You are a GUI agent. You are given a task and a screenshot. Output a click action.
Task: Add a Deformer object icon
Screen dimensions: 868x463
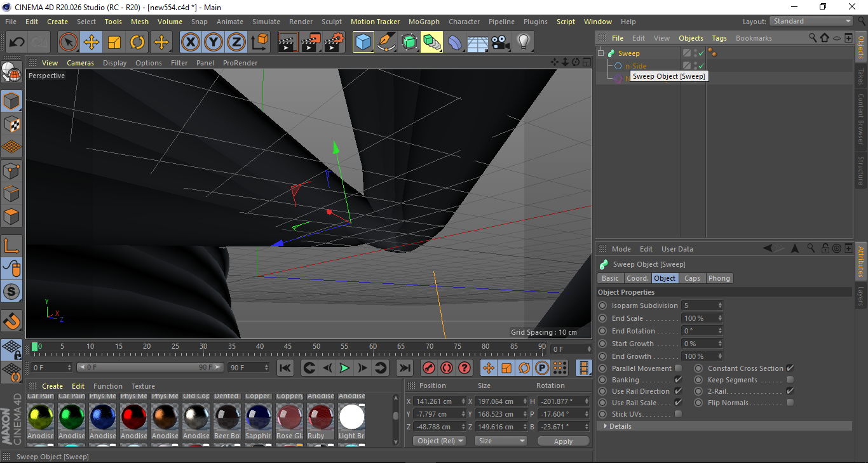click(x=456, y=43)
